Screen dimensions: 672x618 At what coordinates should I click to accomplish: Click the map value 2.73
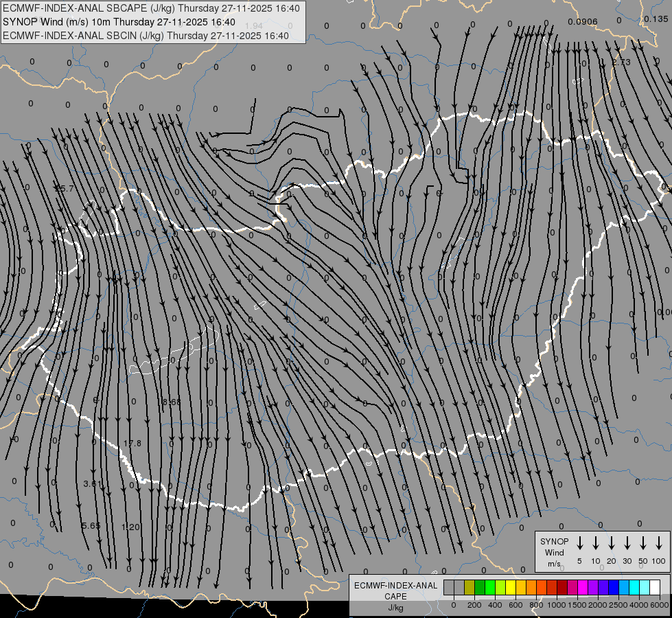tap(621, 62)
